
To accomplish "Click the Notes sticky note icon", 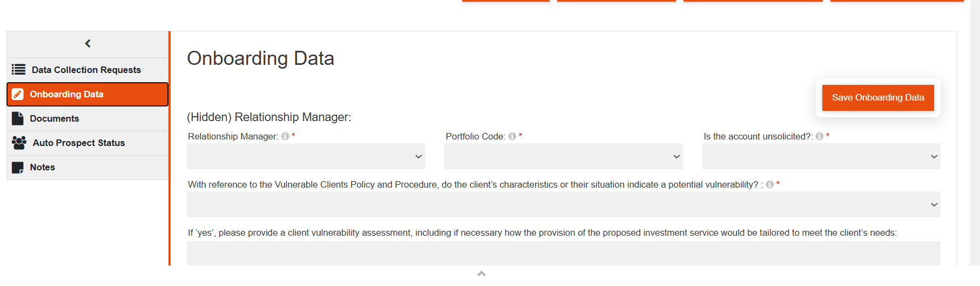I will 18,168.
